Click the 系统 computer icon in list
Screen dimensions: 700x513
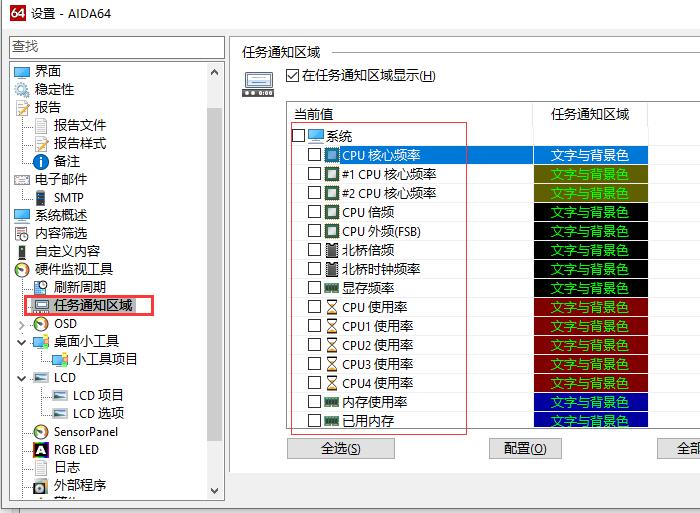tap(316, 135)
